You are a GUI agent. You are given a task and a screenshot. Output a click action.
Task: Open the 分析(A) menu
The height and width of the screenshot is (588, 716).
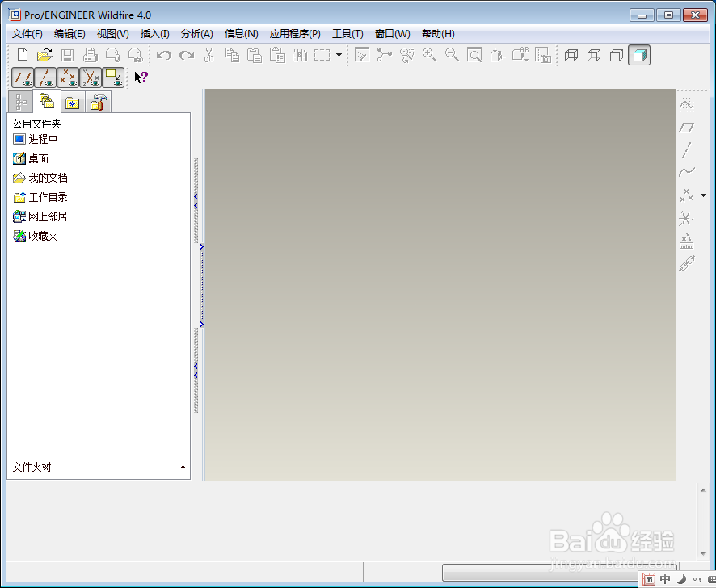pyautogui.click(x=197, y=34)
